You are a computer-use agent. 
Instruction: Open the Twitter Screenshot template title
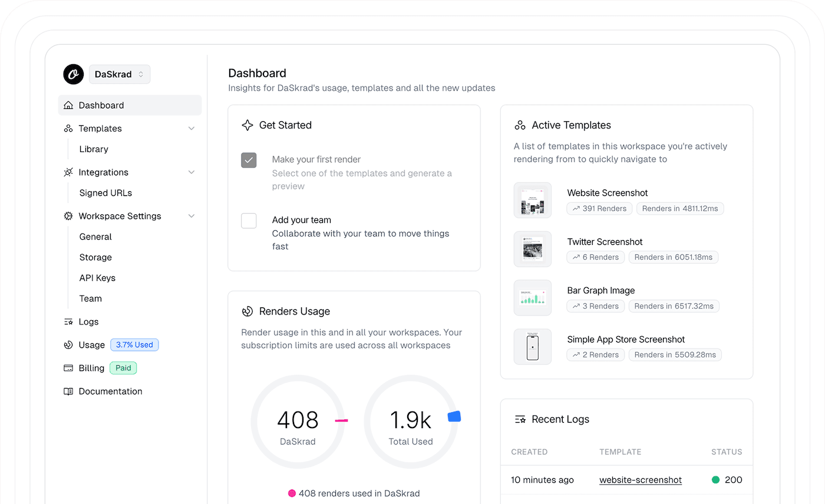pos(605,242)
